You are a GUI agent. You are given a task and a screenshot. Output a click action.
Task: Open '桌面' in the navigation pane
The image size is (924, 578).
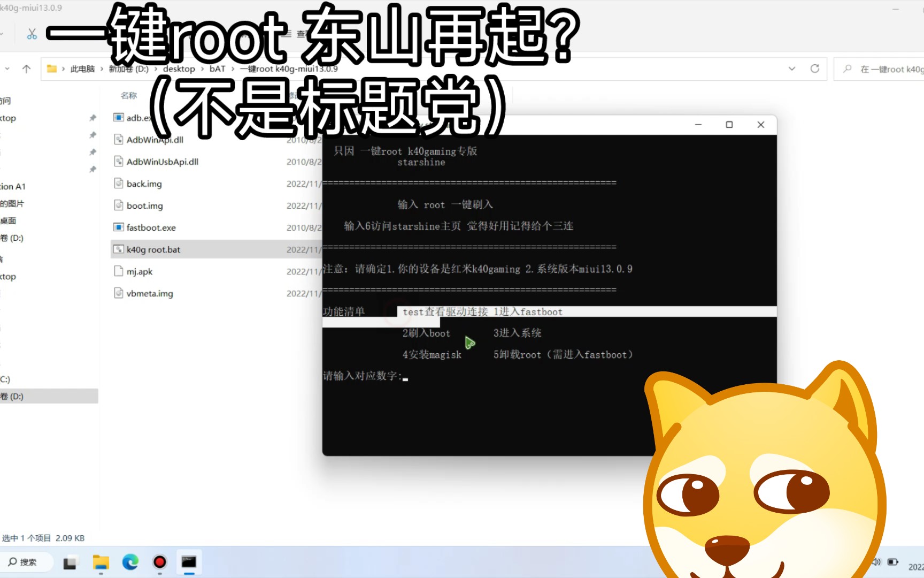(x=8, y=220)
